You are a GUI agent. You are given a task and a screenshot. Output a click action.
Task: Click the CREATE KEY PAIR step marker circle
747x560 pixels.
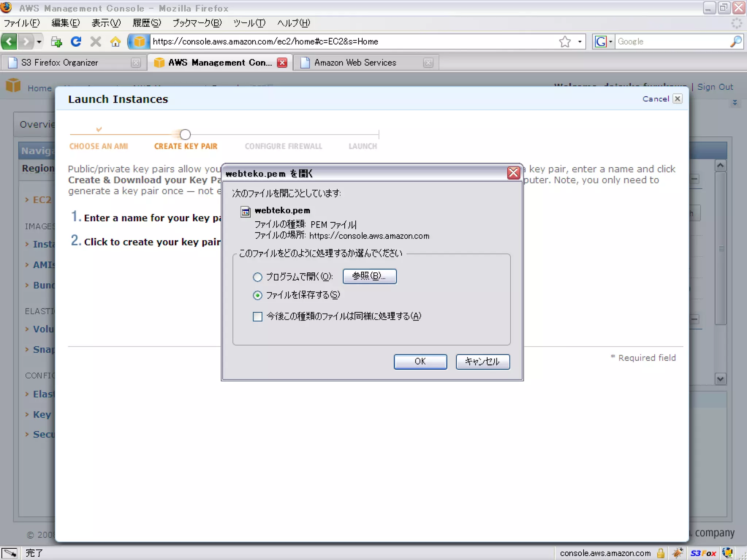(185, 135)
